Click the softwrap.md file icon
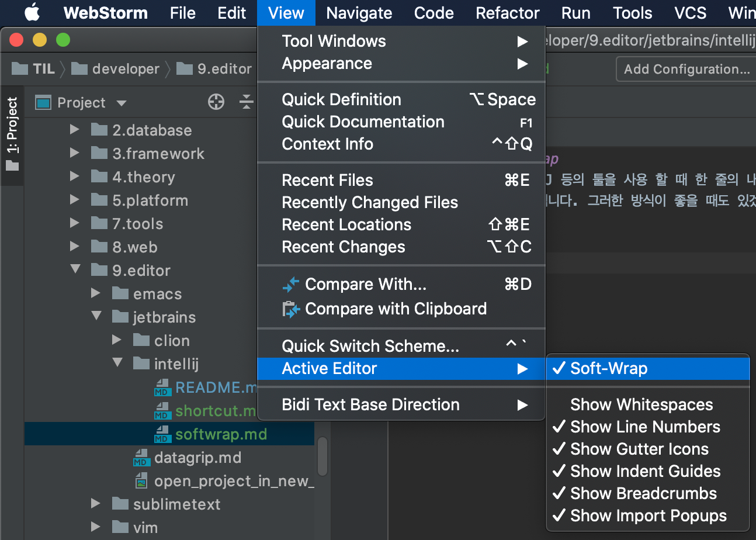 click(x=162, y=434)
